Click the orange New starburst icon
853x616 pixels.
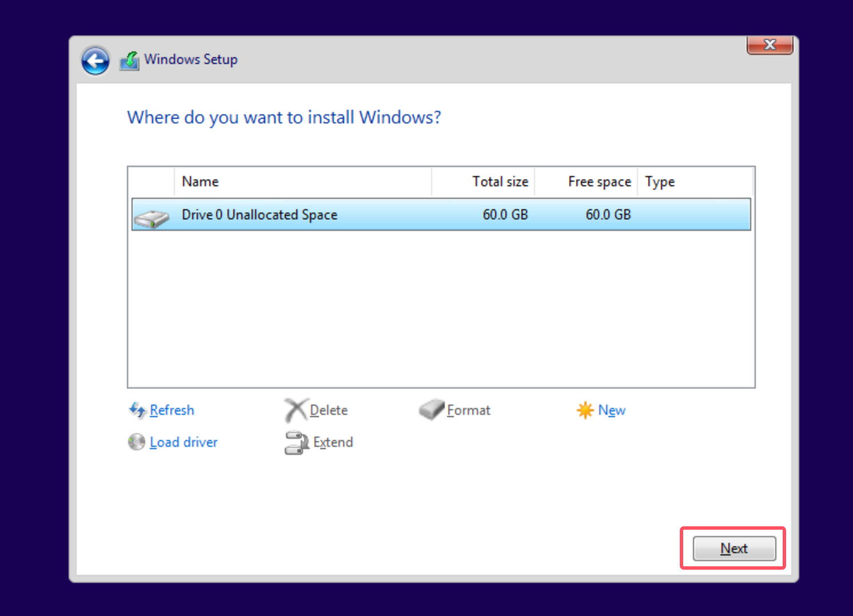click(x=585, y=410)
